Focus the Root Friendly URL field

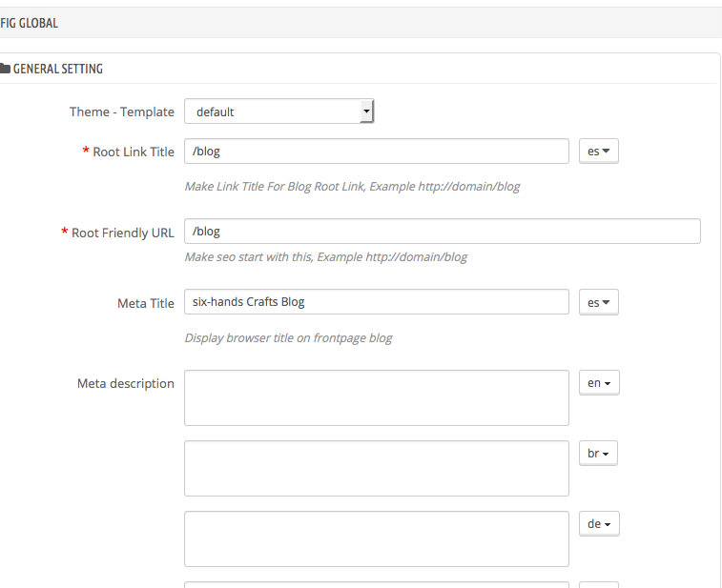443,232
